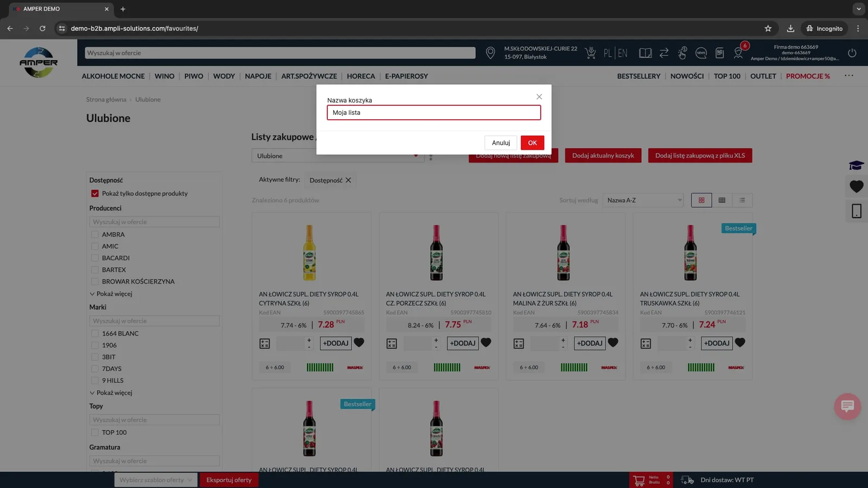Open calculator icon for CZ. PORZECZ syrup
The width and height of the screenshot is (868, 488).
[392, 343]
